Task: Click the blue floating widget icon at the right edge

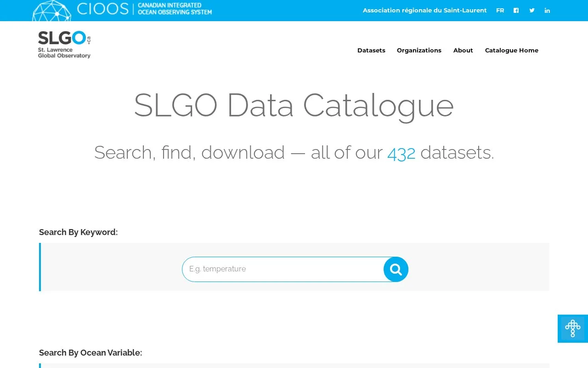Action: click(x=573, y=328)
